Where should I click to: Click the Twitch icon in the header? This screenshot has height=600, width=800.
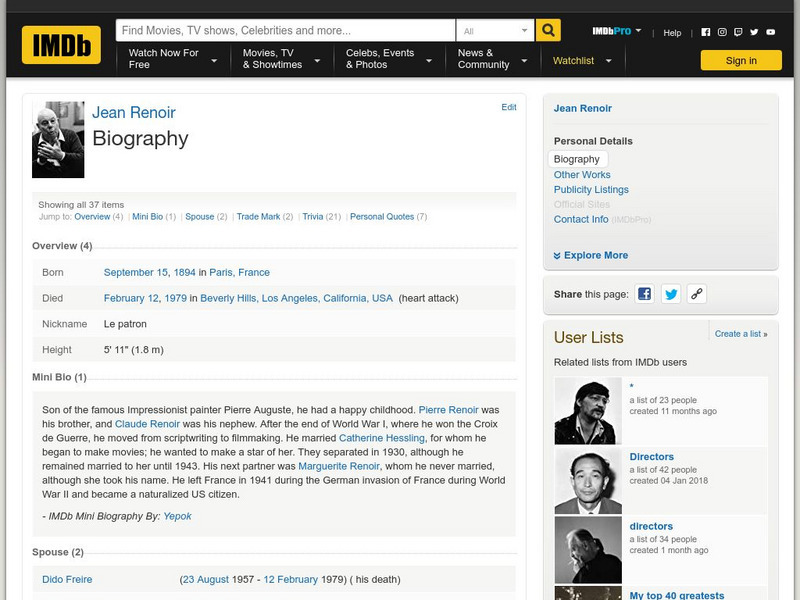(739, 31)
